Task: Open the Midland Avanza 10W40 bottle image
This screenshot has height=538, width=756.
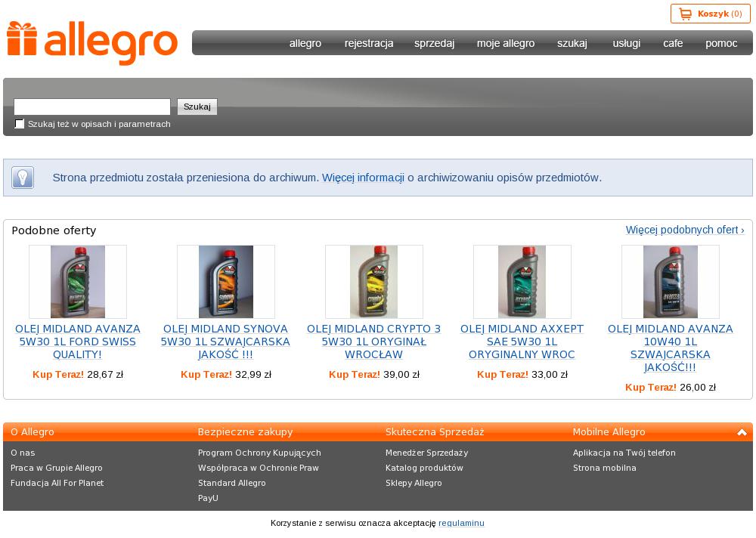Action: coord(671,282)
